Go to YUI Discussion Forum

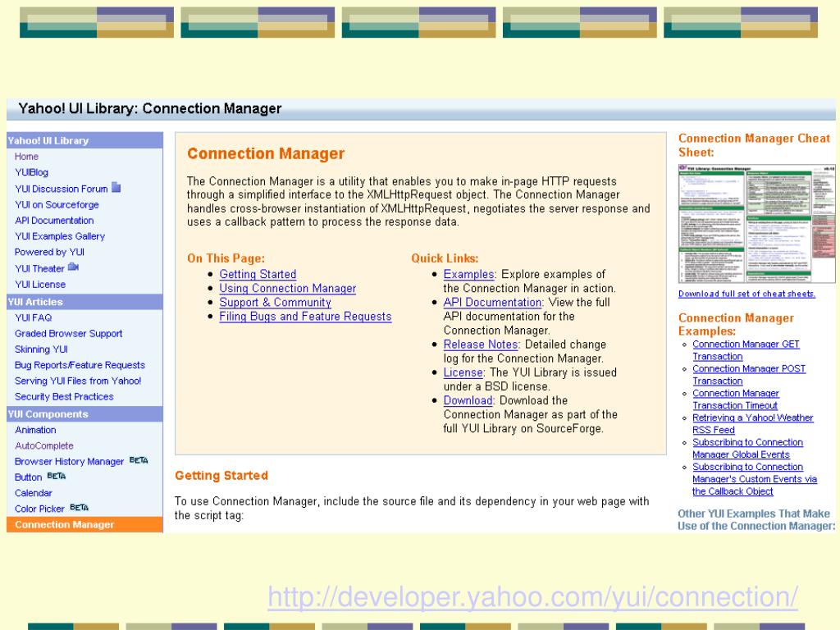click(61, 189)
